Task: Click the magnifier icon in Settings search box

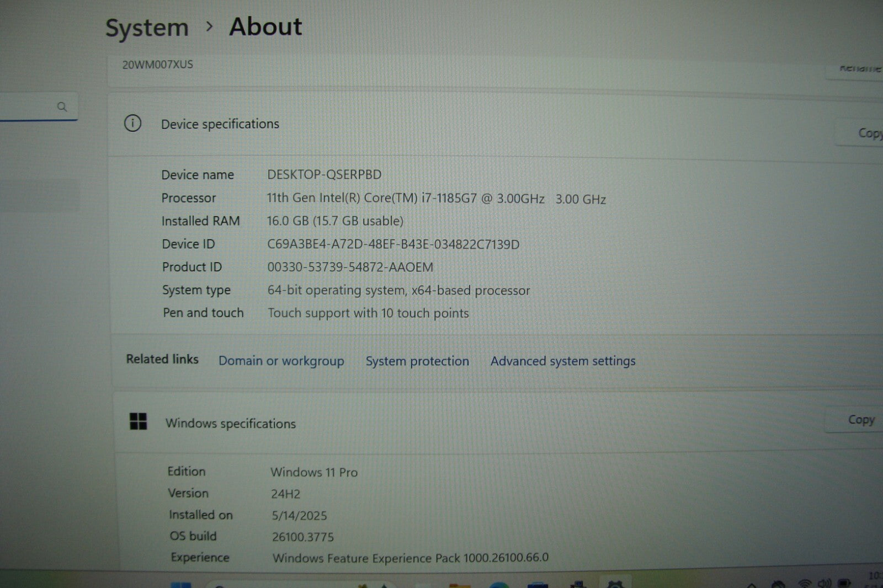Action: tap(62, 106)
